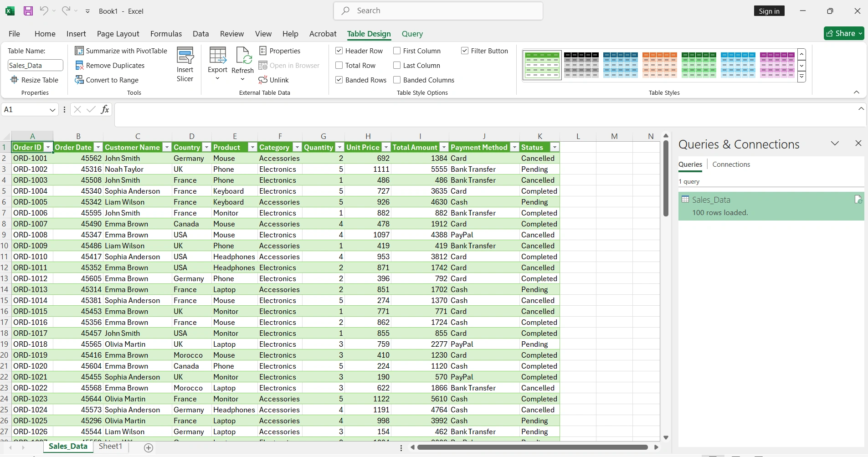
Task: Open the Status column filter dropdown
Action: (x=554, y=147)
